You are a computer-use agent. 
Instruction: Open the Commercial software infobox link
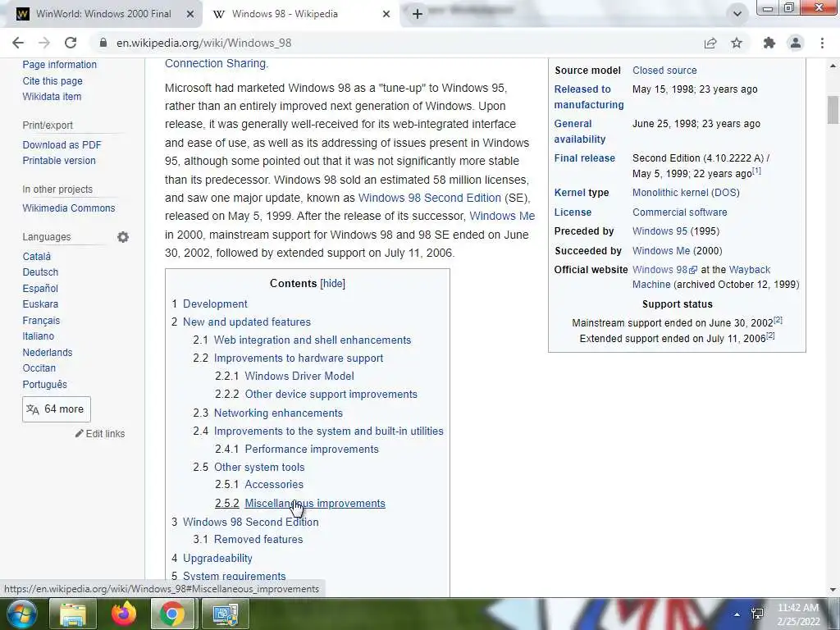coord(679,212)
